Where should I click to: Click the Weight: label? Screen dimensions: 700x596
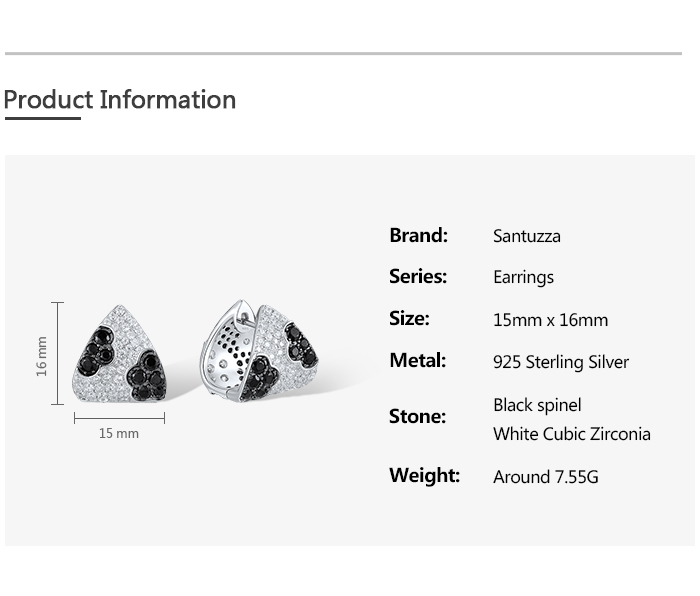coord(424,476)
